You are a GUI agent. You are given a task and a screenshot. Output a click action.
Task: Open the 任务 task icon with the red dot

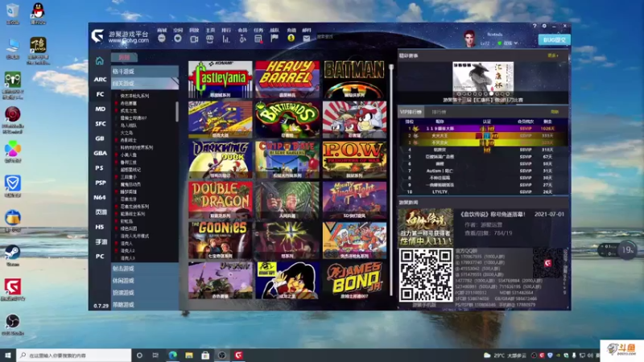(x=258, y=39)
